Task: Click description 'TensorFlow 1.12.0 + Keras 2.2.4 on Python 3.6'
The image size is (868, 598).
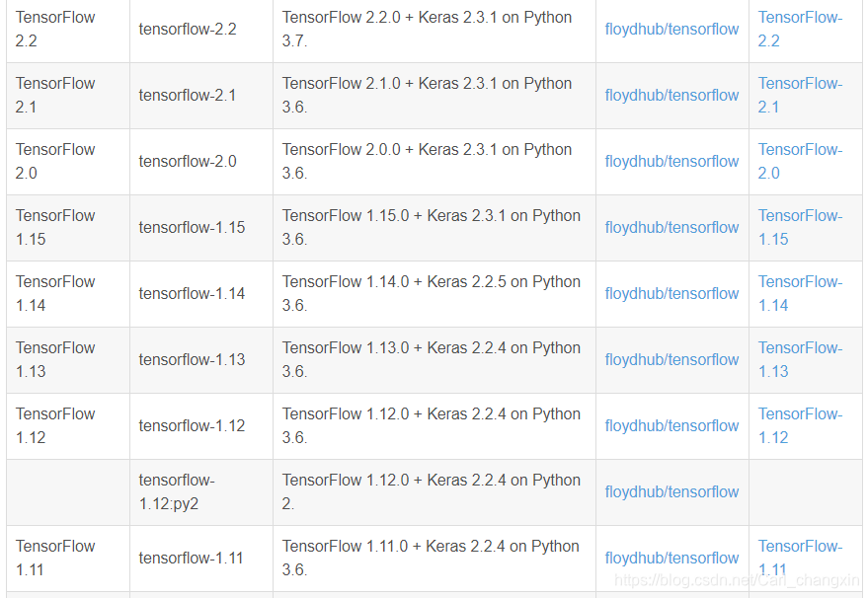Action: [432, 426]
